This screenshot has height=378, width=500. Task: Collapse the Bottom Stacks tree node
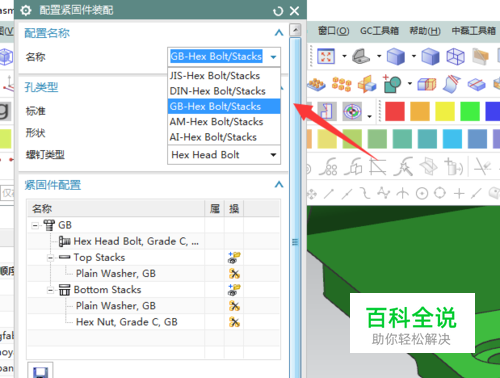coord(50,290)
